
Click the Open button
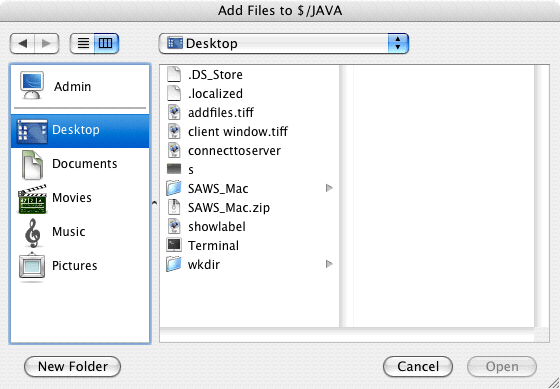502,366
